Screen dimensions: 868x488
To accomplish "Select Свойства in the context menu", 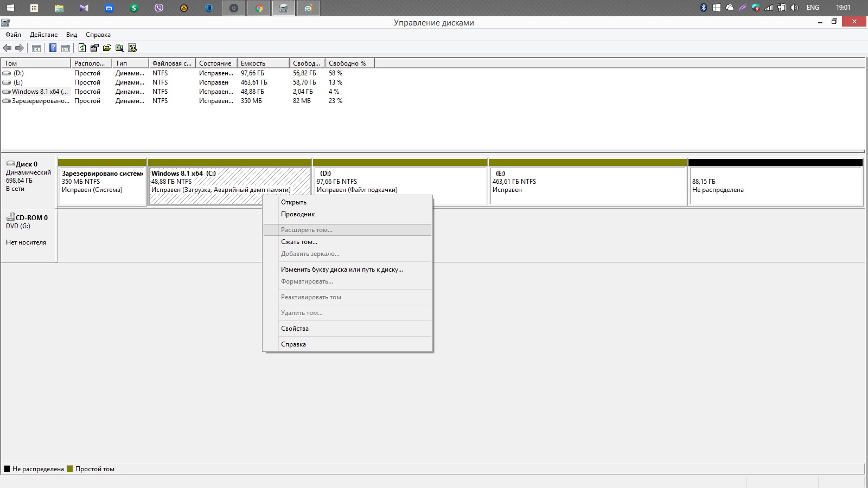I will tap(295, 329).
